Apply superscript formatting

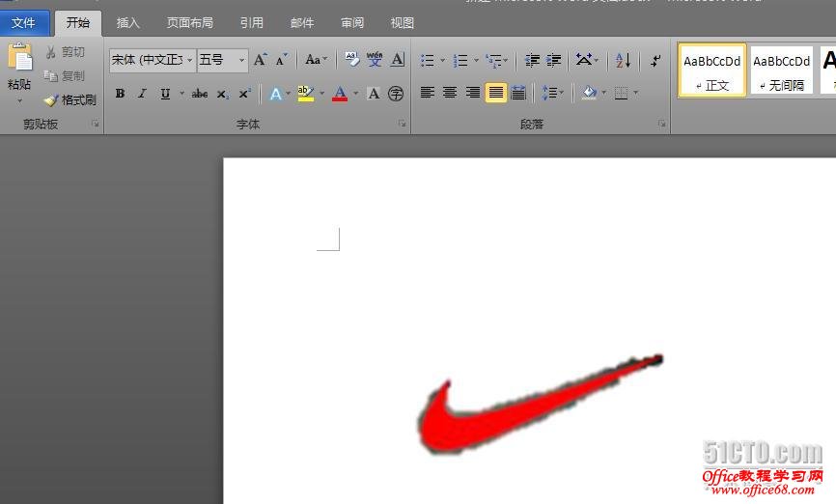244,94
